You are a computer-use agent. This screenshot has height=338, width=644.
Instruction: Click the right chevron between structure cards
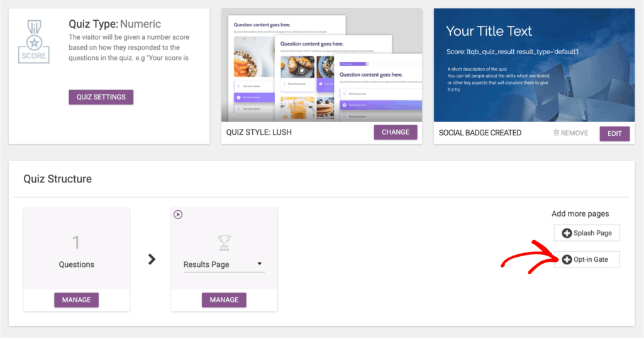152,259
